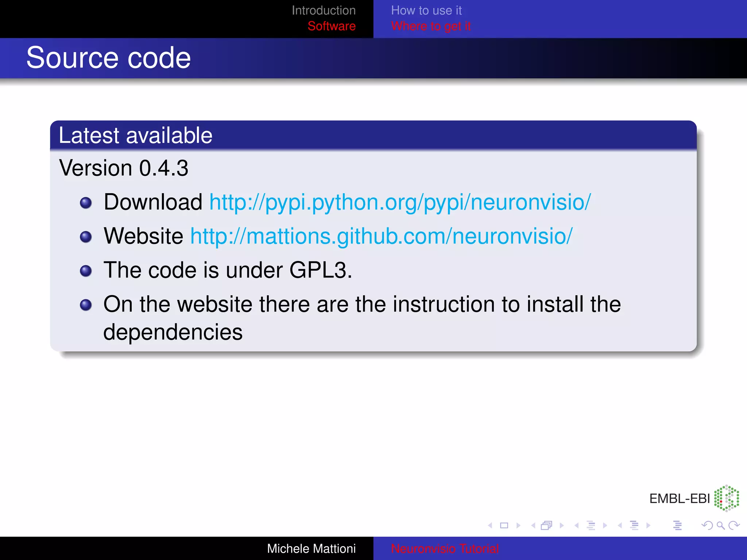Jump to 'How to use it' subsection

426,11
